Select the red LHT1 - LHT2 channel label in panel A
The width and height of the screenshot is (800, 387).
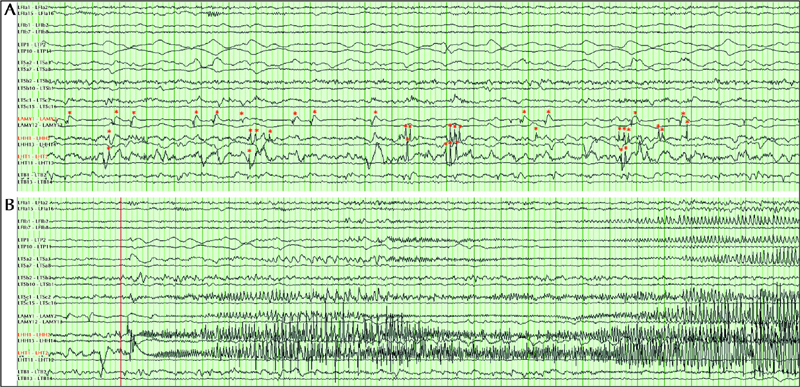pyautogui.click(x=33, y=156)
